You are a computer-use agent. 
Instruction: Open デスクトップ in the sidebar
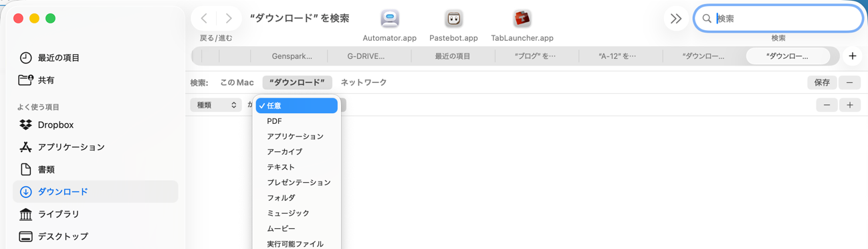point(96,236)
